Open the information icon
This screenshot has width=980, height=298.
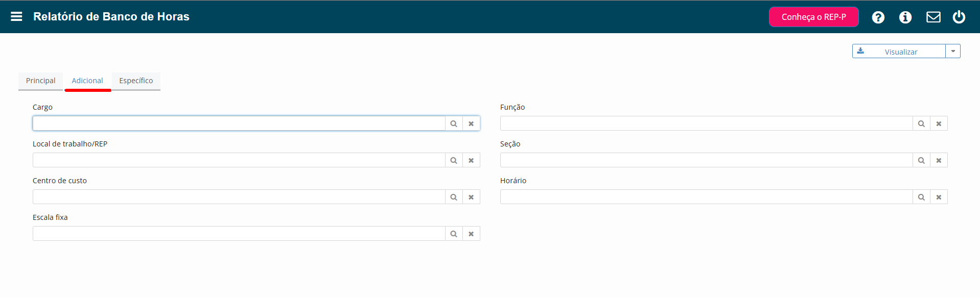[x=905, y=17]
